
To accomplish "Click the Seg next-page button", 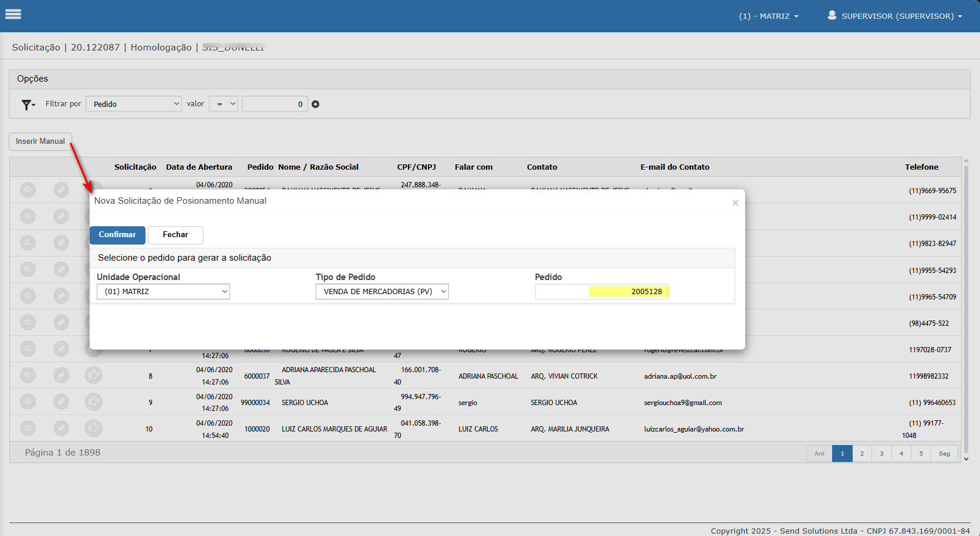I will pyautogui.click(x=944, y=454).
